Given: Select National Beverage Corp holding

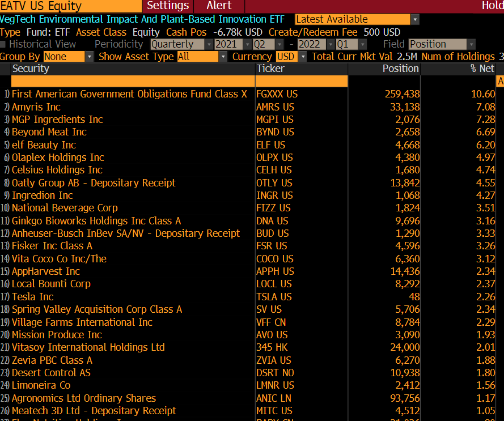Looking at the screenshot, I should (x=65, y=207).
